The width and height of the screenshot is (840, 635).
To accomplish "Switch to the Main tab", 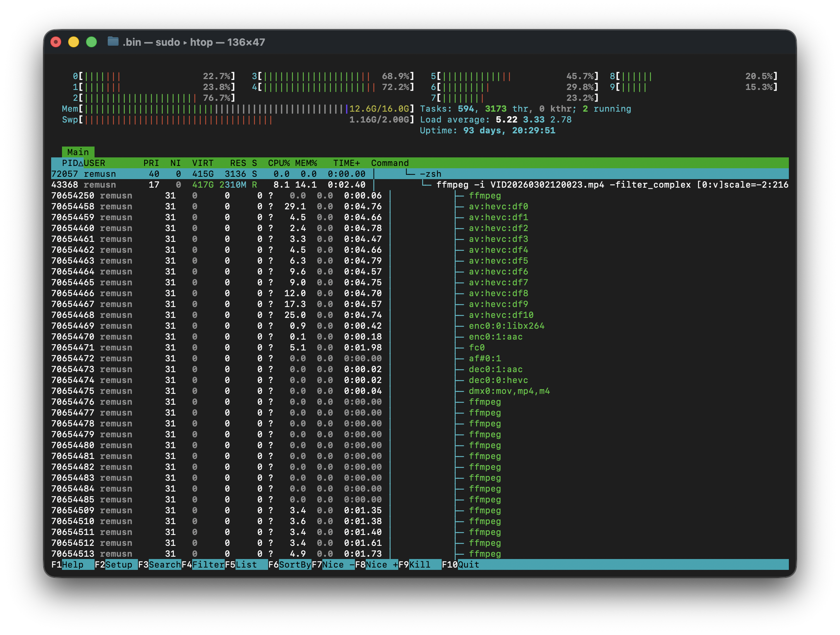I will (x=77, y=152).
